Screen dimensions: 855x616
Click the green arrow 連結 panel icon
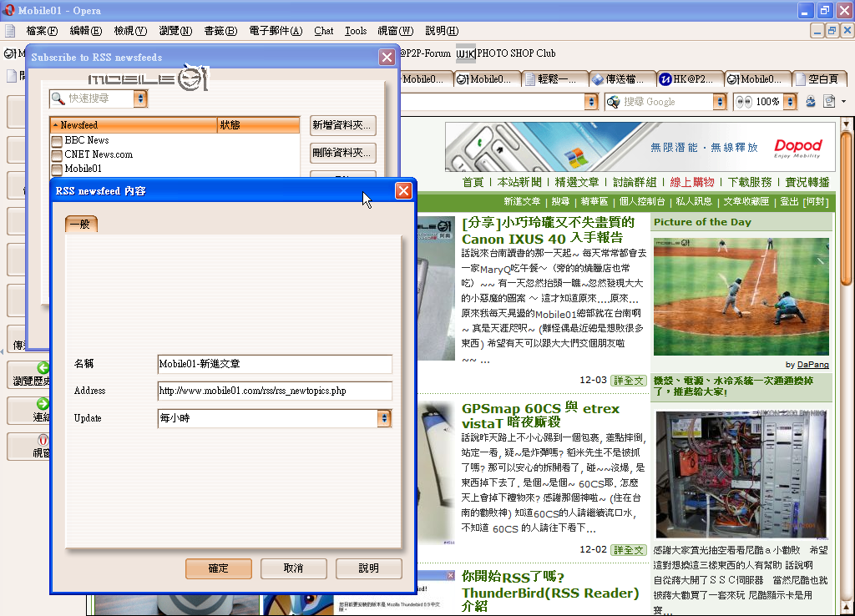[x=43, y=404]
